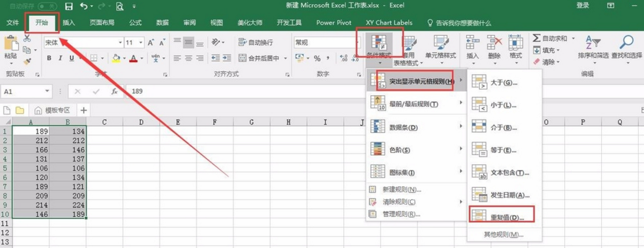The height and width of the screenshot is (248, 644).
Task: Expand AutoSum (自动求和) dropdown arrow
Action: [573, 38]
